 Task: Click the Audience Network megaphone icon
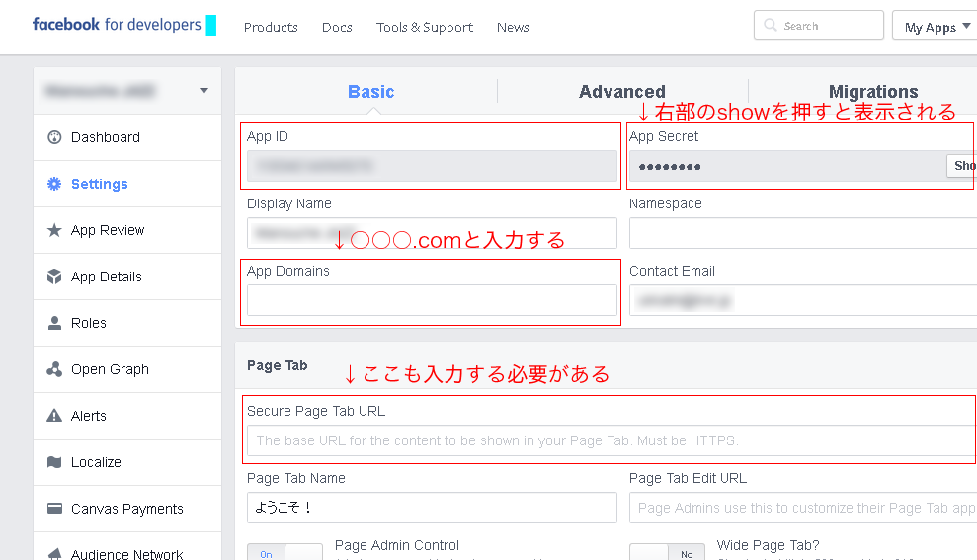pos(55,554)
